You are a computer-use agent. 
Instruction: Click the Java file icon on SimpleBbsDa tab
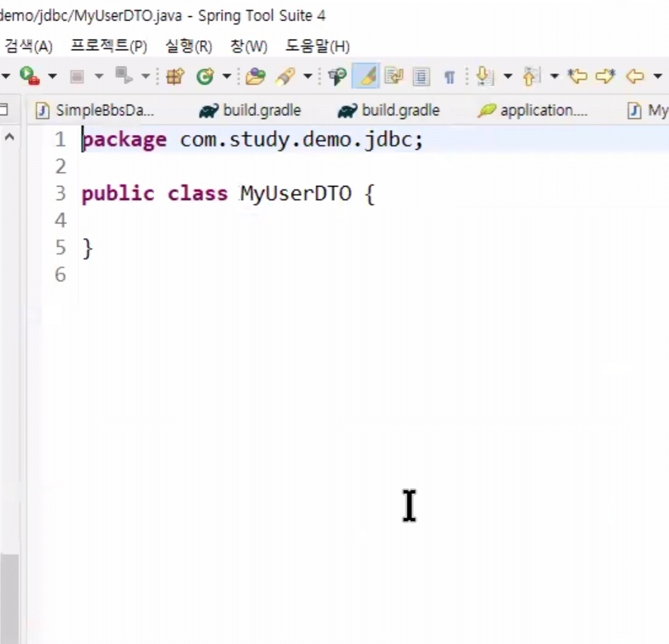(42, 110)
